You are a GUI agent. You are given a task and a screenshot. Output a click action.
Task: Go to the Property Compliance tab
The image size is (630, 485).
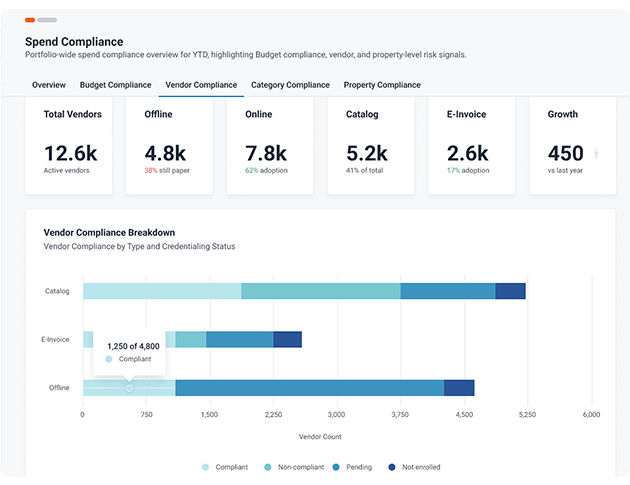coord(382,85)
